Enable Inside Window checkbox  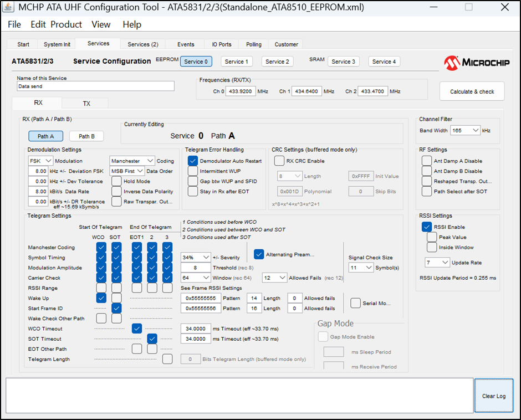[x=432, y=247]
